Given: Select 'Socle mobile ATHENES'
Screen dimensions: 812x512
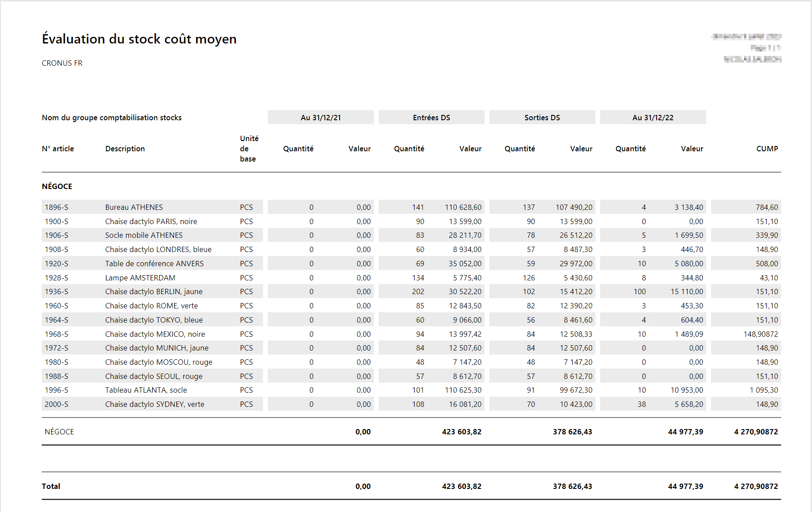Looking at the screenshot, I should pos(144,235).
